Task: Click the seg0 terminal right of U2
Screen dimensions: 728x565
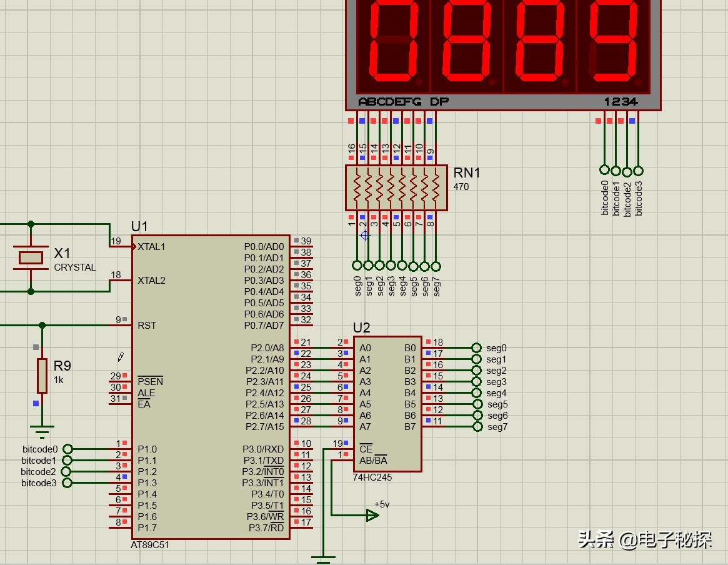Action: point(477,348)
